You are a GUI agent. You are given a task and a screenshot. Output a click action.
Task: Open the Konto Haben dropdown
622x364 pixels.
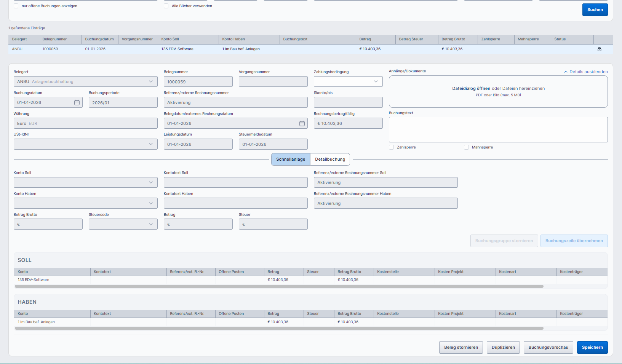point(85,203)
